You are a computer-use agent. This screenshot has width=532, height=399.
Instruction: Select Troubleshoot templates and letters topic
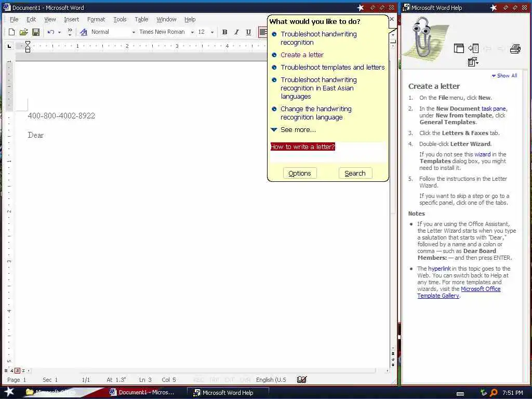coord(332,67)
